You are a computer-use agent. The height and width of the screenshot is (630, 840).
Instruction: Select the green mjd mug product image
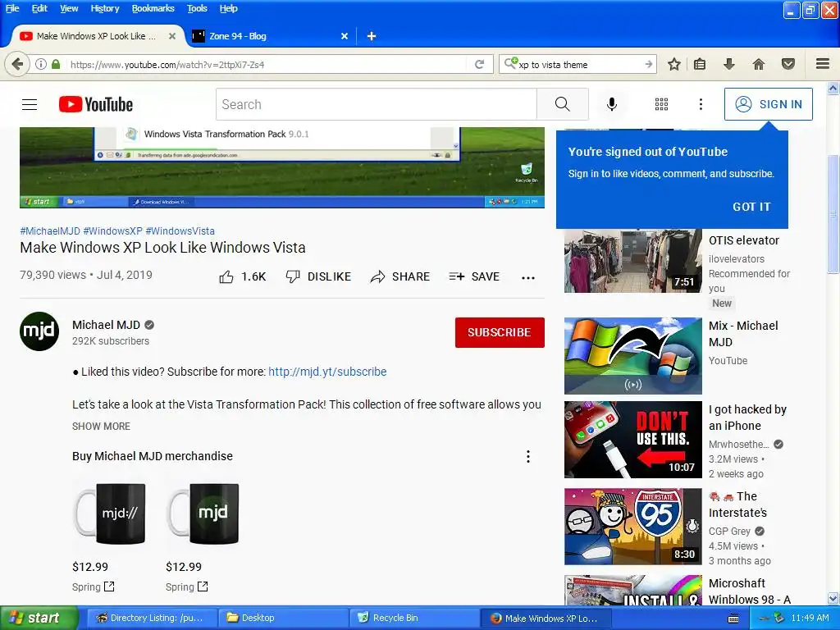(x=203, y=514)
